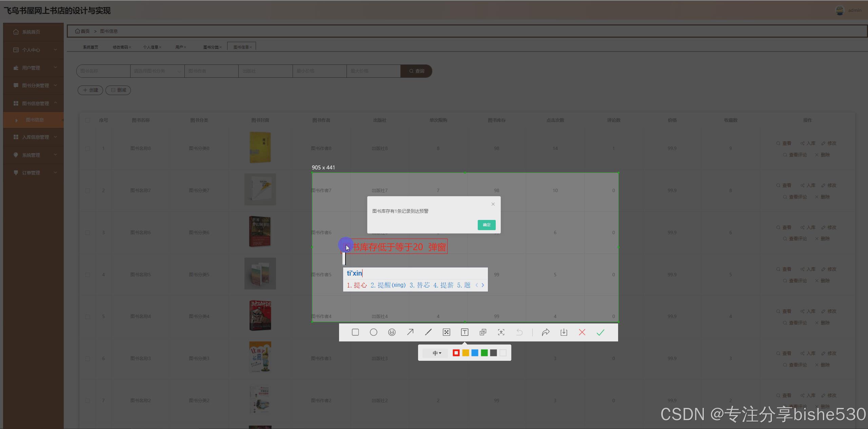The width and height of the screenshot is (868, 429).
Task: Select the rectangle annotation tool
Action: [x=355, y=332]
